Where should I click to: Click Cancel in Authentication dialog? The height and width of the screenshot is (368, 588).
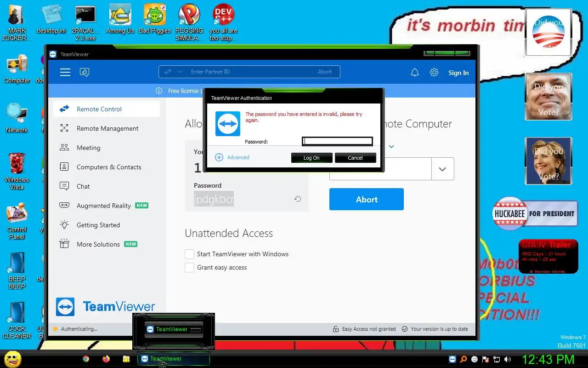355,158
